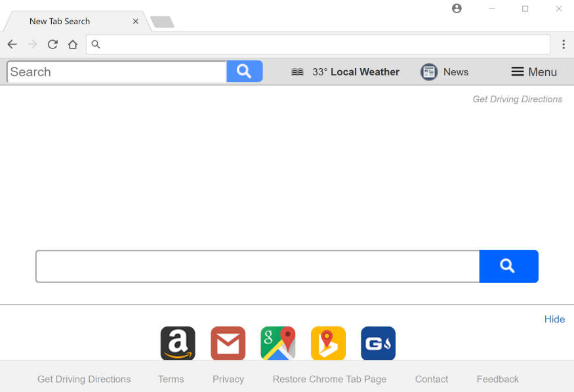Open the yellow driving directions map icon

(329, 343)
